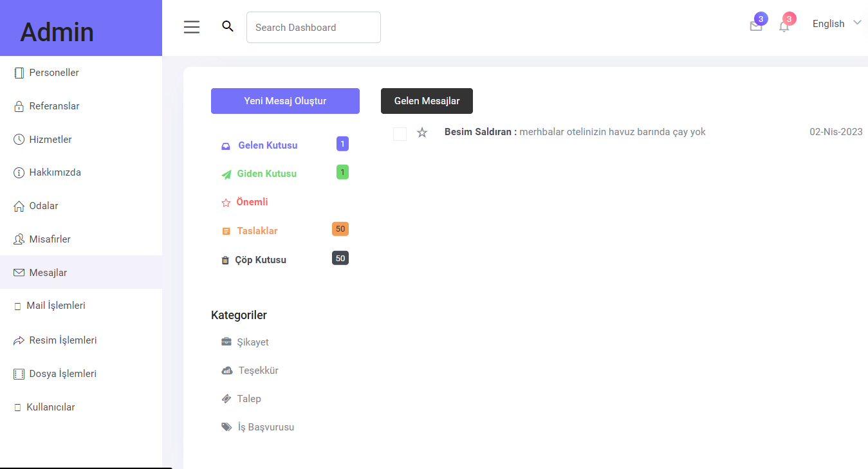The height and width of the screenshot is (469, 868).
Task: Open the search magnifier icon
Action: (x=228, y=26)
